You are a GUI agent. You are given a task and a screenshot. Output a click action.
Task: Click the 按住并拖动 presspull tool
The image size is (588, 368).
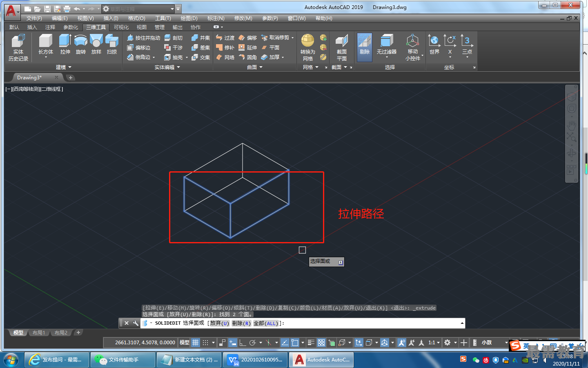(x=143, y=38)
